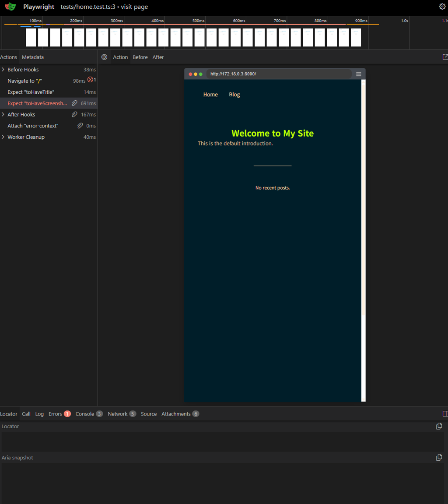This screenshot has width=448, height=504.
Task: Toggle the bottom panel layout icon
Action: (x=445, y=414)
